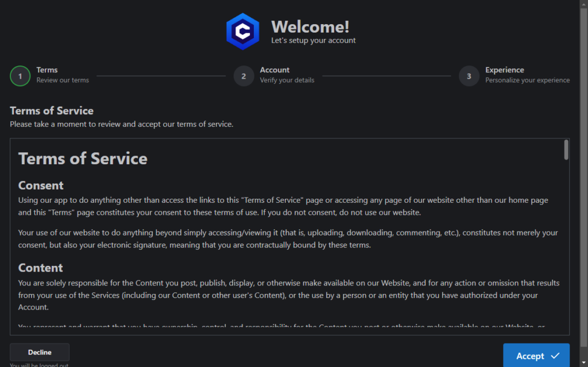This screenshot has height=367, width=588.
Task: Click the main page vertical scrollbar
Action: tap(584, 183)
